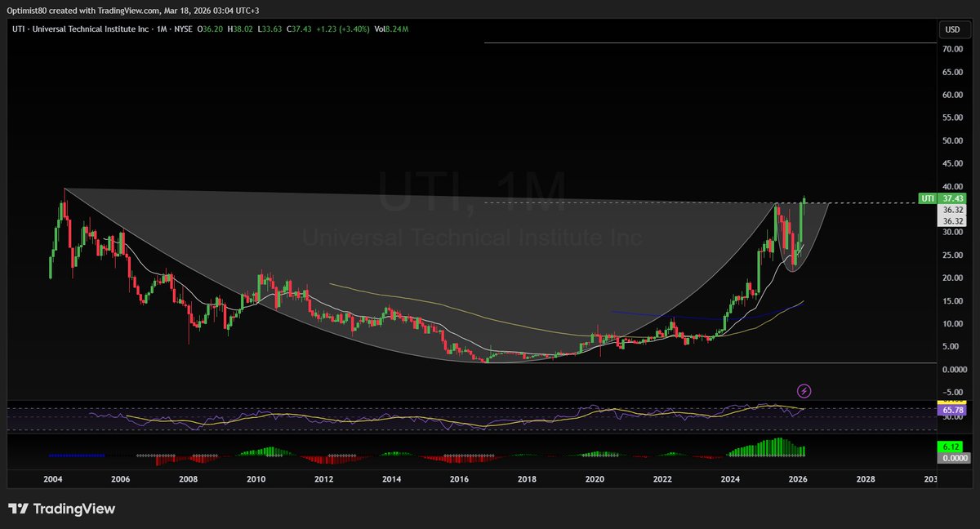Screen dimensions: 980x529
Task: Click the RSI value label 65.78
Action: click(952, 411)
